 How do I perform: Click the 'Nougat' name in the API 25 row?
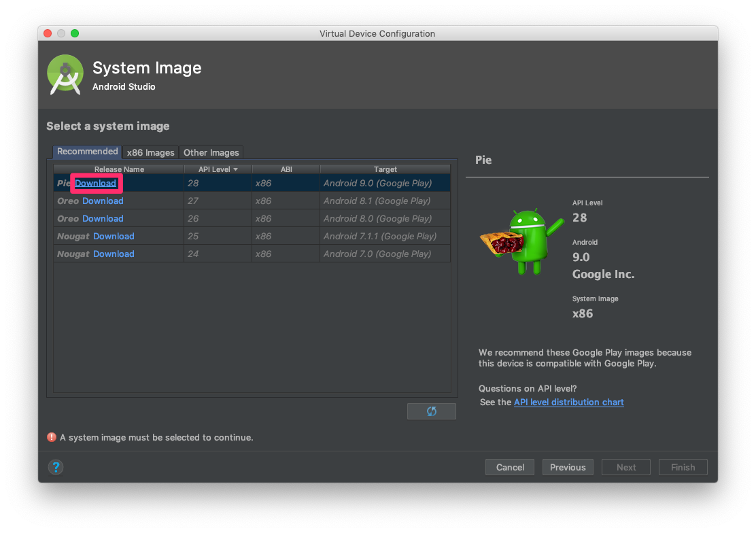73,237
